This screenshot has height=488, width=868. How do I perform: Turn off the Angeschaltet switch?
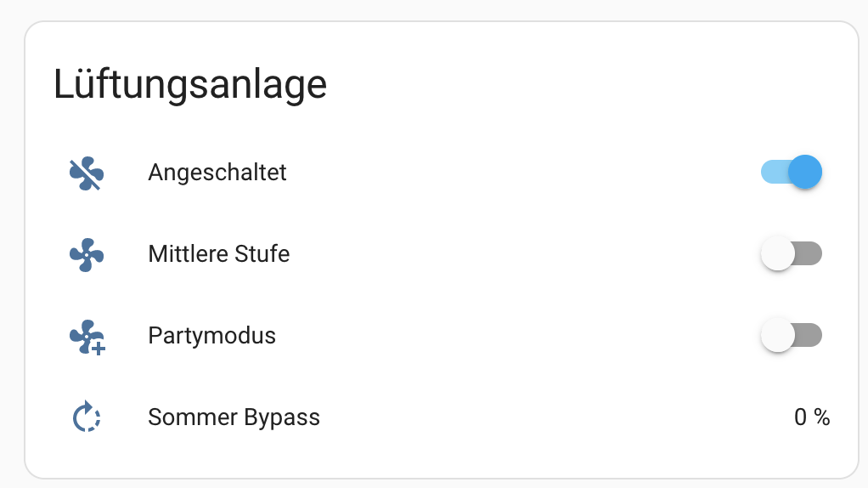click(791, 173)
